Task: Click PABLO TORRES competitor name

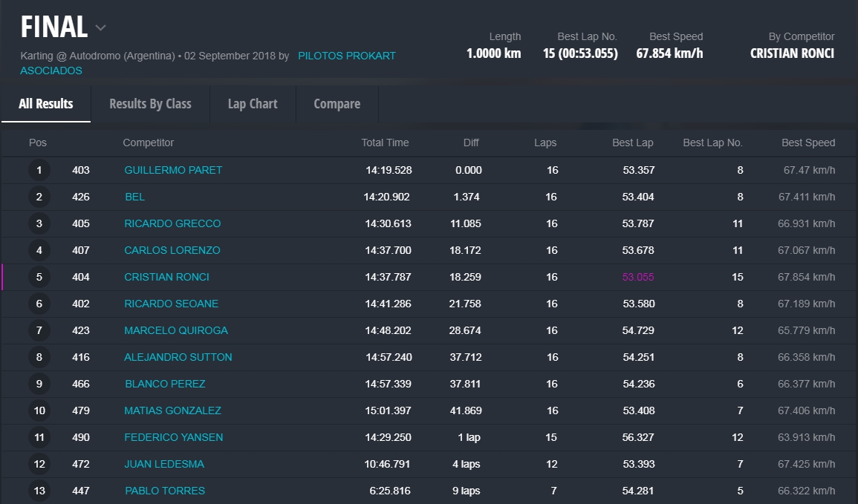Action: pos(164,491)
